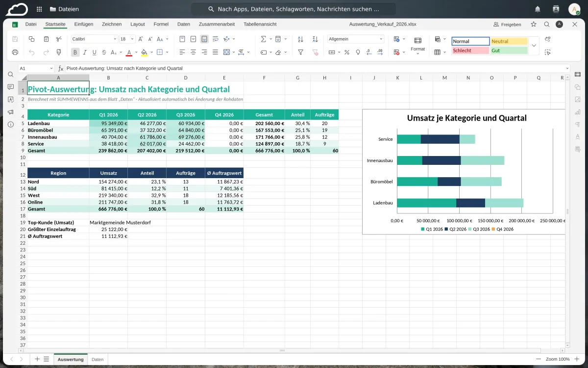Toggle align middle vertical alignment
The height and width of the screenshot is (368, 588).
[x=193, y=39]
